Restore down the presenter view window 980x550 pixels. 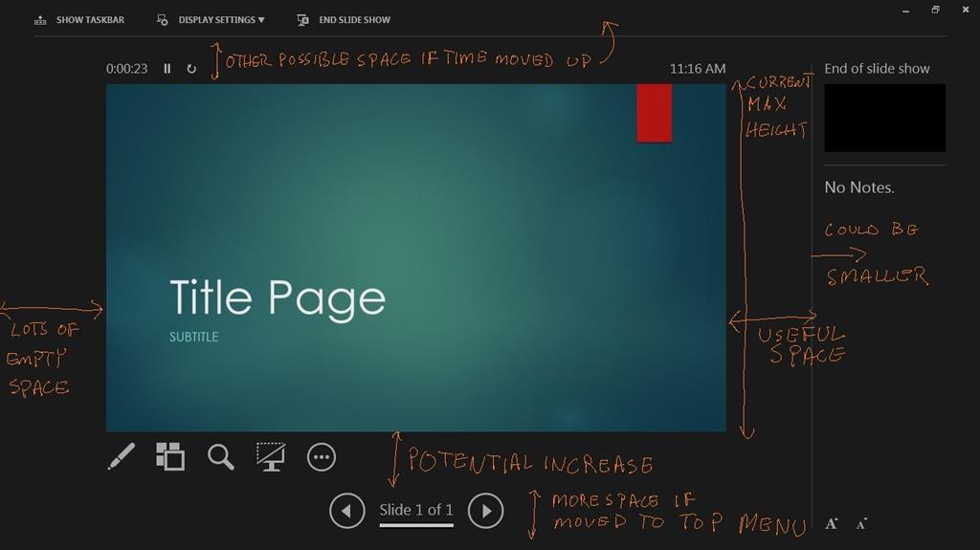click(936, 10)
